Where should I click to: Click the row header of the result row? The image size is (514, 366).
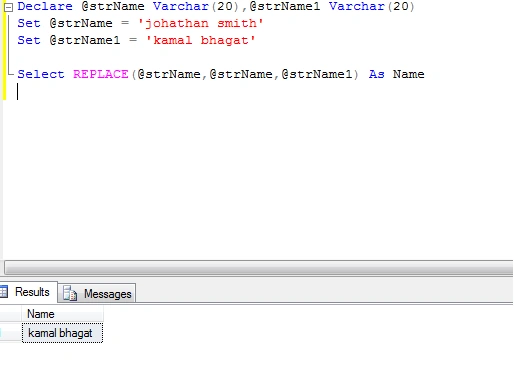coord(11,333)
